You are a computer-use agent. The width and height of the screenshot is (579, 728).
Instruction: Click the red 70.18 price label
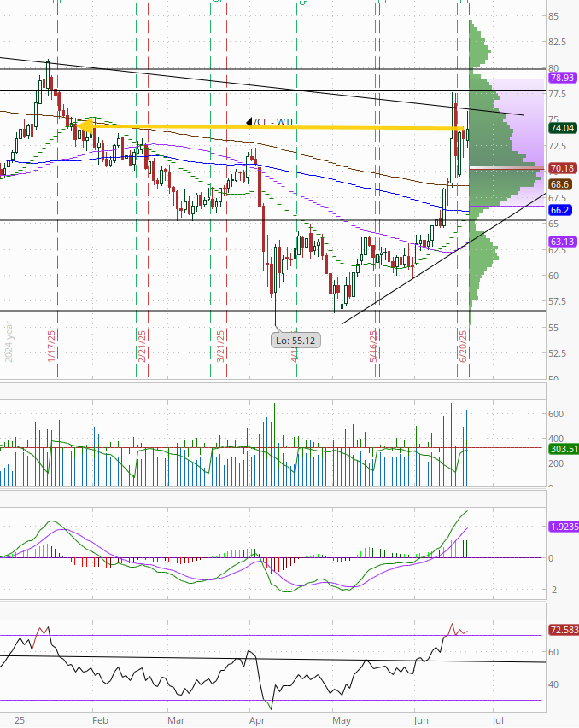[x=562, y=168]
